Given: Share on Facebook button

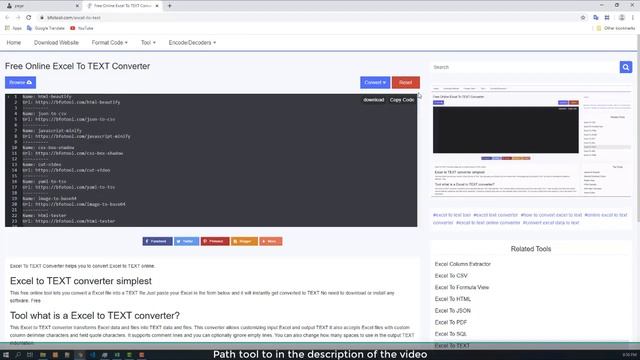Looking at the screenshot, I should [158, 241].
